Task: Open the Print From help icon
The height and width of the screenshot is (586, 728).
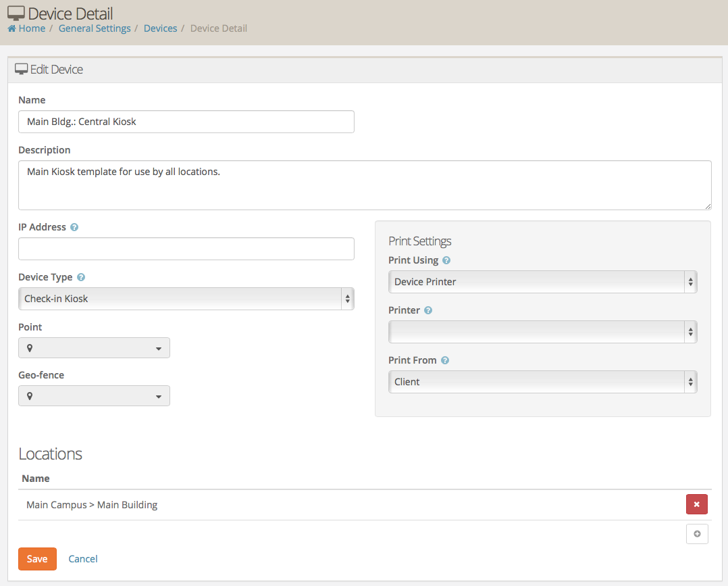Action: [444, 360]
